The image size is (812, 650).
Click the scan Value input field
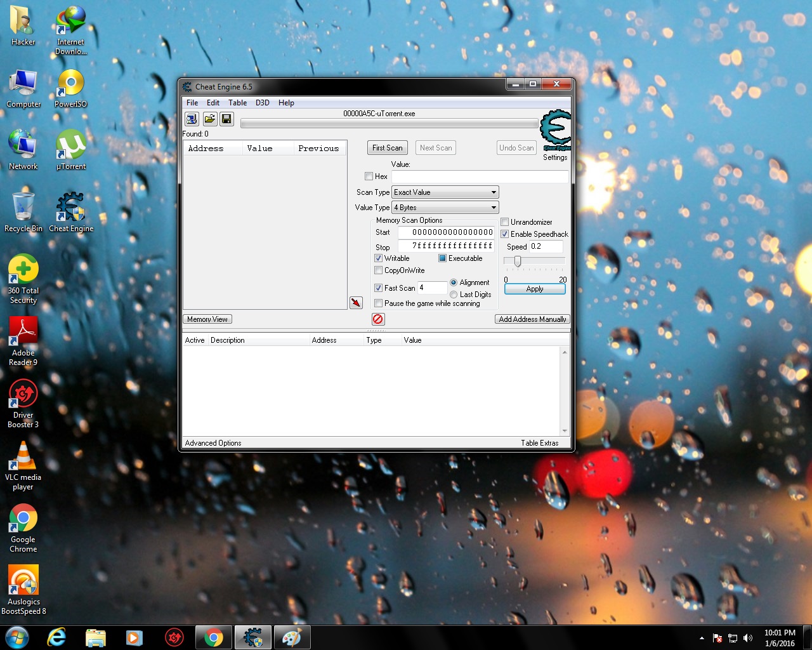pos(480,176)
